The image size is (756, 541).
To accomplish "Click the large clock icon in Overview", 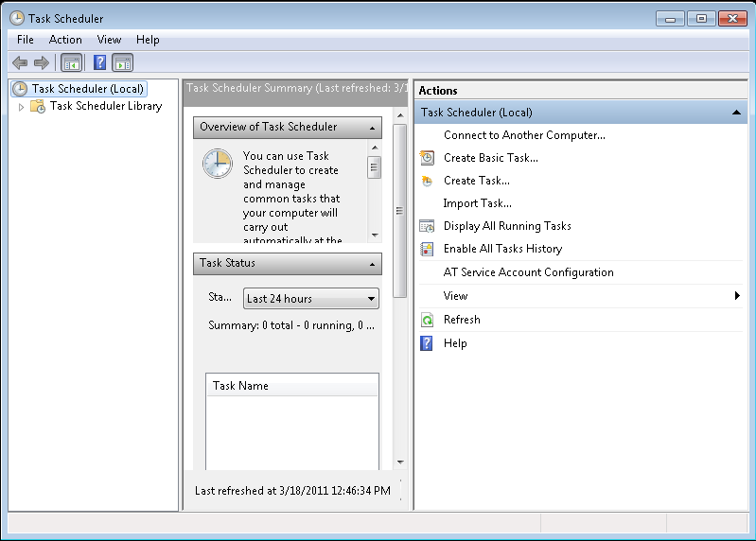I will tap(218, 164).
